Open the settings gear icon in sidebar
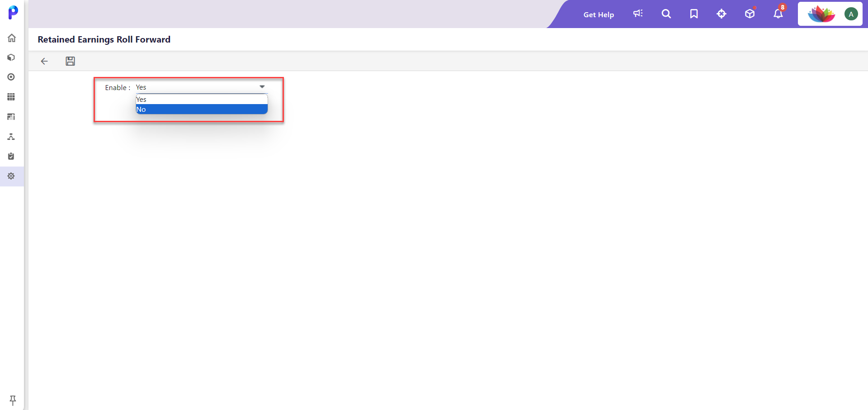Screen dimensions: 868x410 (x=11, y=176)
